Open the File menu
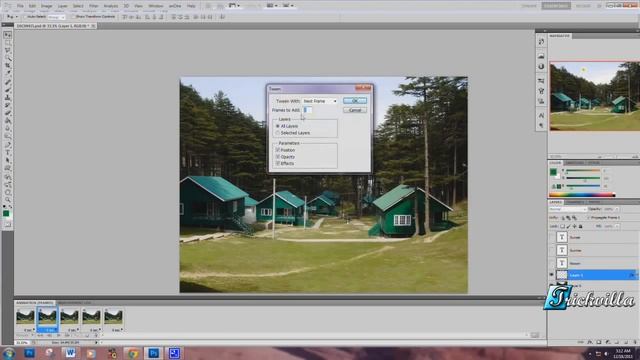The width and height of the screenshot is (640, 360). click(x=20, y=6)
